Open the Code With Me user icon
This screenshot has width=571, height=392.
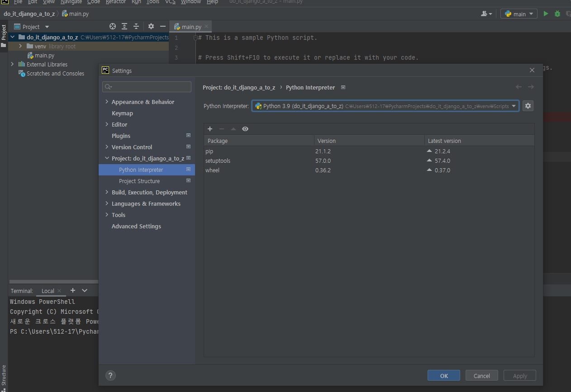coord(487,14)
